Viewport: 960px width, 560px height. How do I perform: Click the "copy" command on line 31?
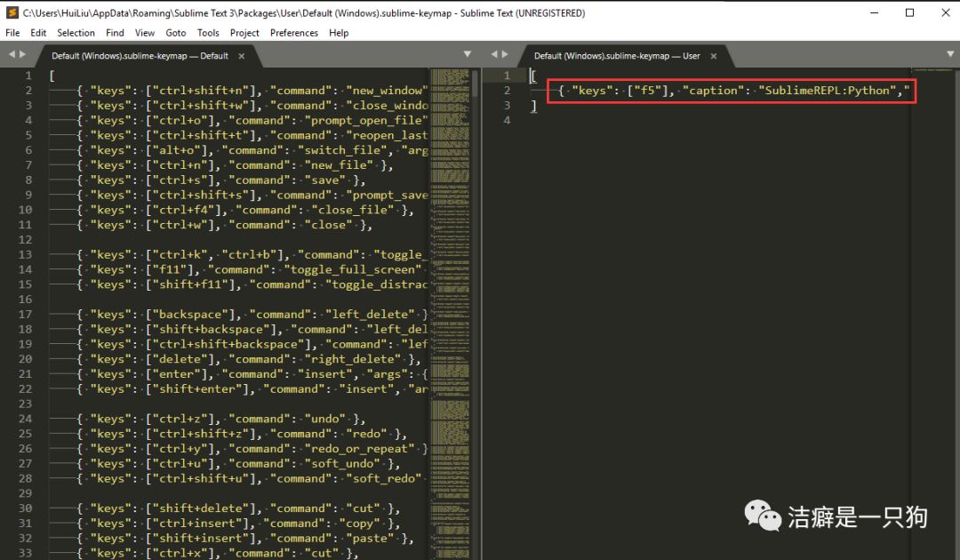(359, 524)
